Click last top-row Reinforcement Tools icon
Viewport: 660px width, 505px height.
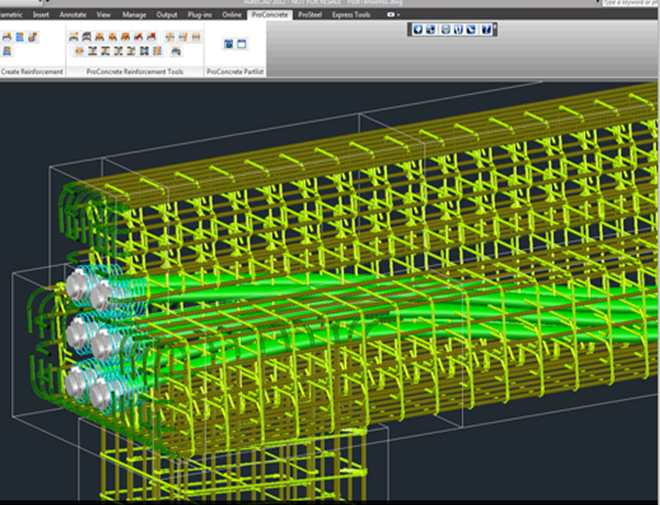(x=196, y=37)
